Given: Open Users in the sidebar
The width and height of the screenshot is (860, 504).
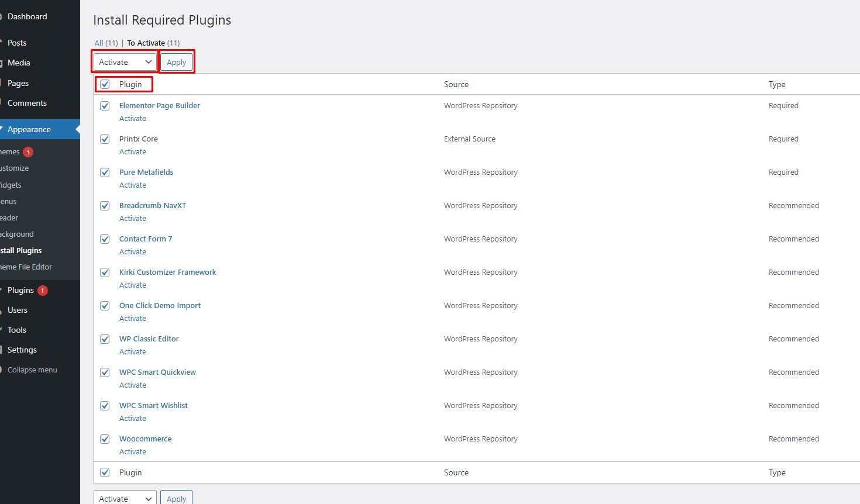Looking at the screenshot, I should pos(18,310).
